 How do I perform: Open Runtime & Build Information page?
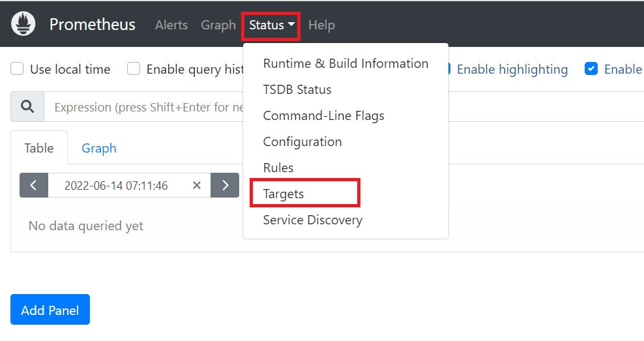[345, 63]
